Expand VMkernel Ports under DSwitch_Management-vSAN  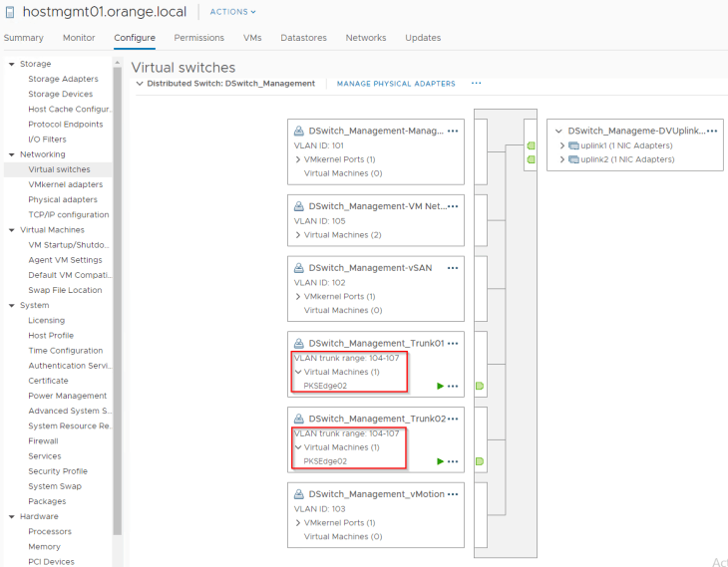click(x=297, y=296)
